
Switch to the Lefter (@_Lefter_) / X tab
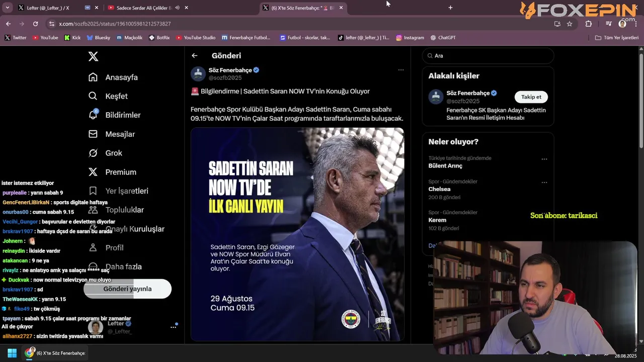pyautogui.click(x=48, y=8)
